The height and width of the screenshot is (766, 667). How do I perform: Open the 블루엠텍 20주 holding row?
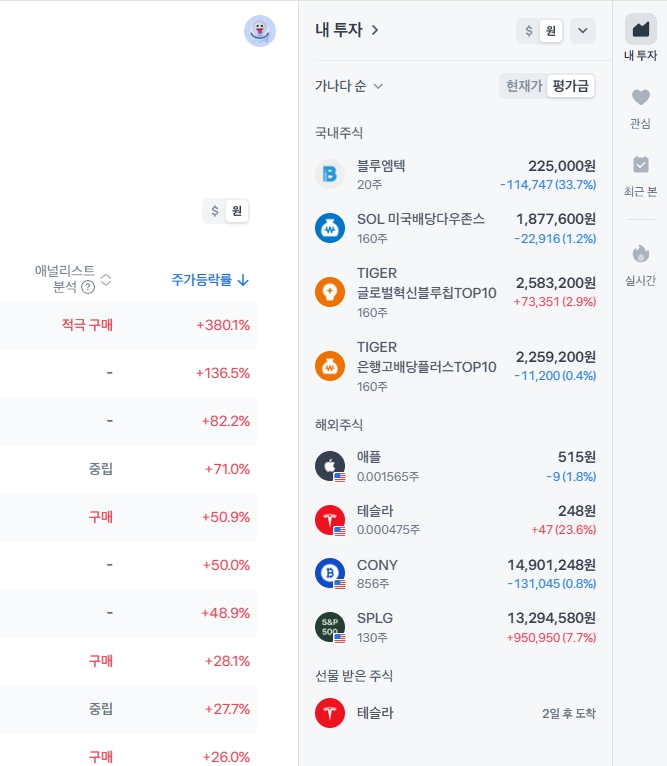[455, 174]
